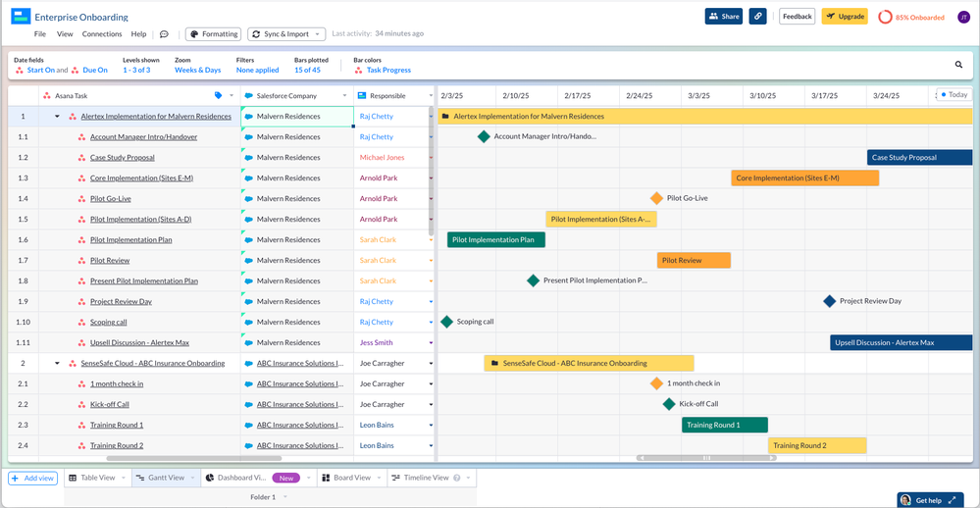
Task: Click the Feedback button
Action: click(797, 17)
